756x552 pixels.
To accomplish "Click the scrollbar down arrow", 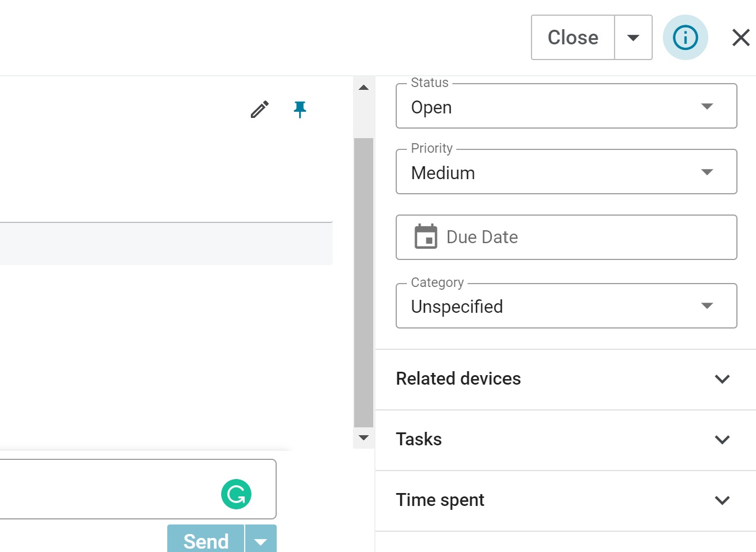I will tap(364, 437).
